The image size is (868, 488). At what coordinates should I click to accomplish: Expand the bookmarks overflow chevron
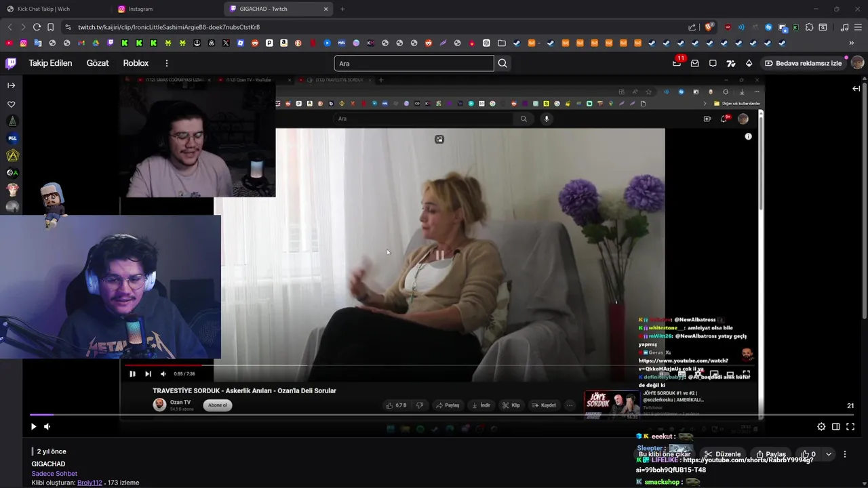[x=851, y=43]
